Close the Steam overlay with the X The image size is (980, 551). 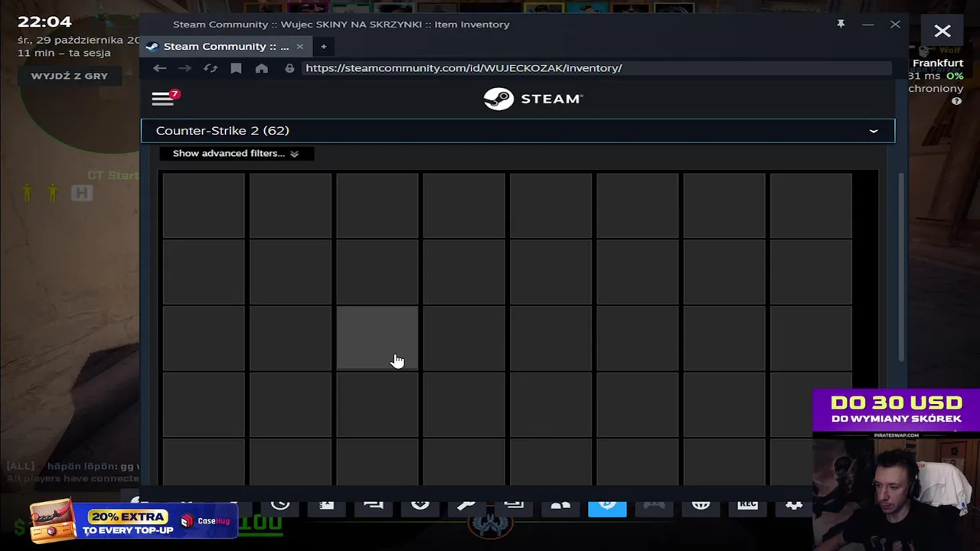point(942,31)
